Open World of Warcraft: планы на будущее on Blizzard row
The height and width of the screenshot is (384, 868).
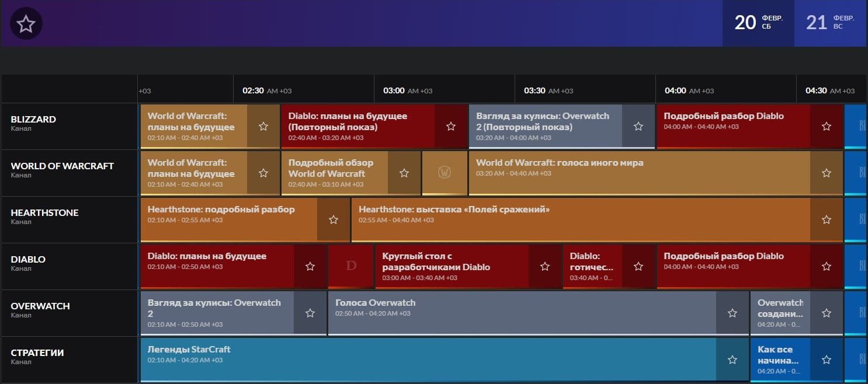194,126
